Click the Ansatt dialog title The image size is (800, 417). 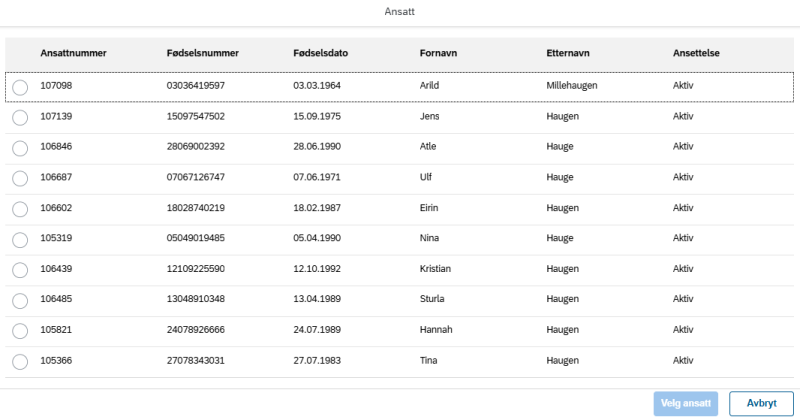(x=399, y=12)
